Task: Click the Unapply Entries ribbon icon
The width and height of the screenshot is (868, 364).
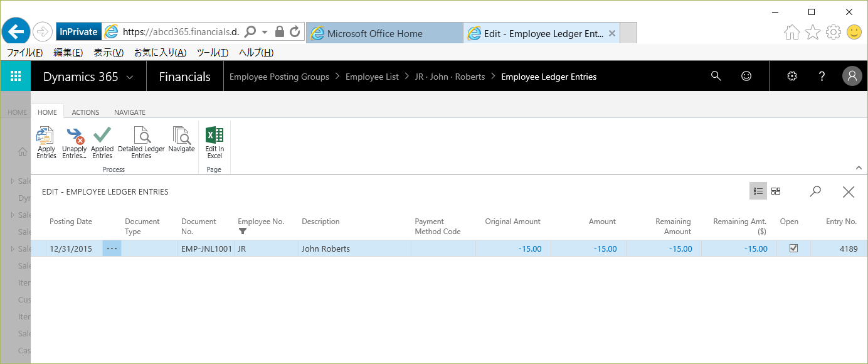Action: tap(75, 142)
